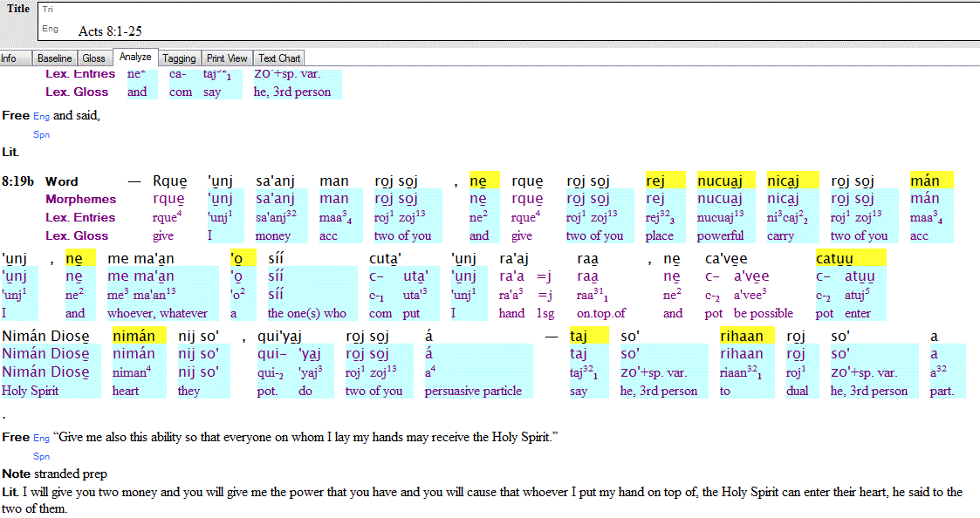Select highlighted word 'mán'

click(931, 181)
